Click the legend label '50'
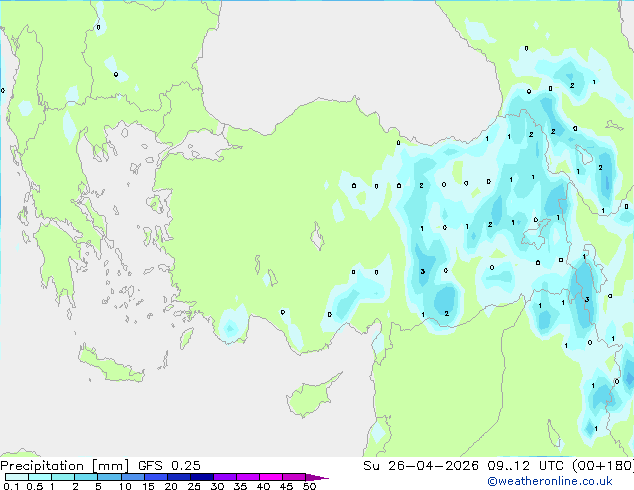The image size is (634, 490). point(310,486)
